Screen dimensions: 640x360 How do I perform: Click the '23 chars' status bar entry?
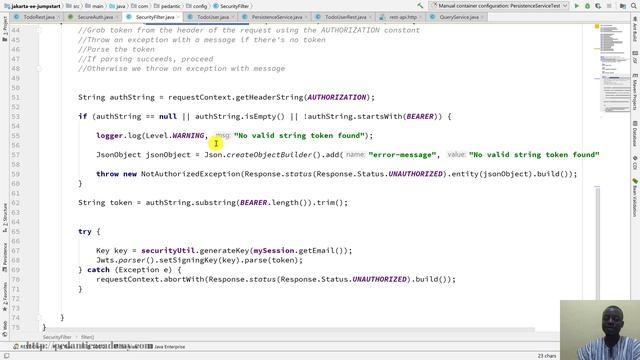click(x=547, y=356)
